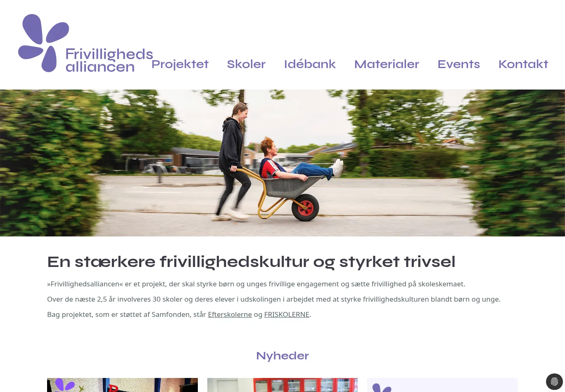Open the Projektet menu item

(x=180, y=64)
